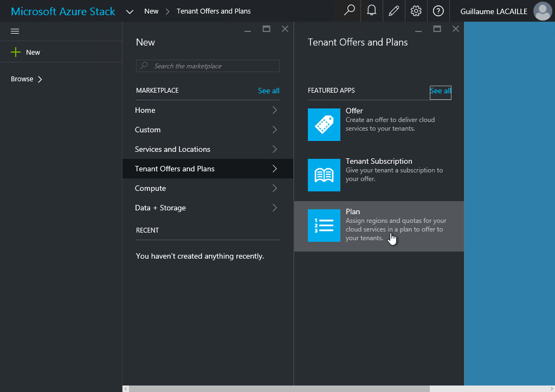Click the Tenant Subscription title text

[379, 161]
